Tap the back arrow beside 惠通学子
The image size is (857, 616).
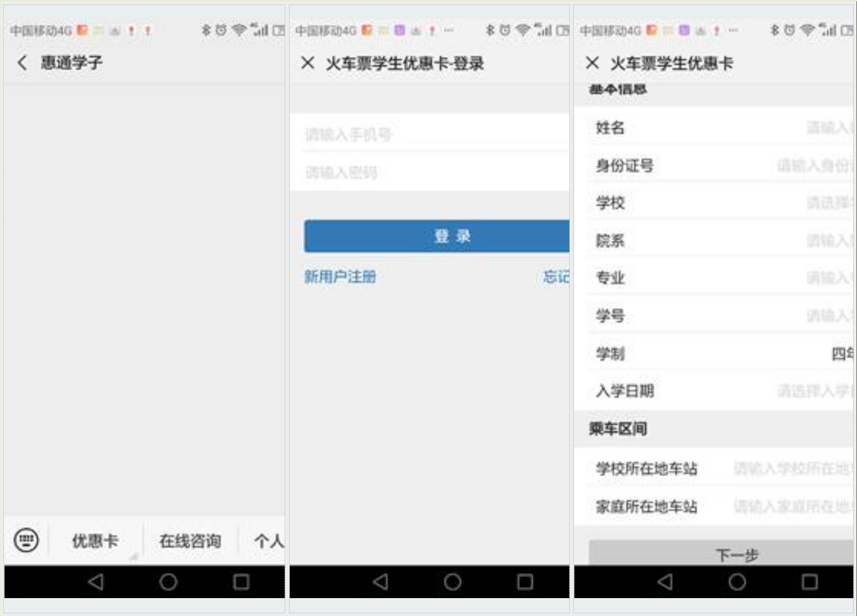pos(22,63)
